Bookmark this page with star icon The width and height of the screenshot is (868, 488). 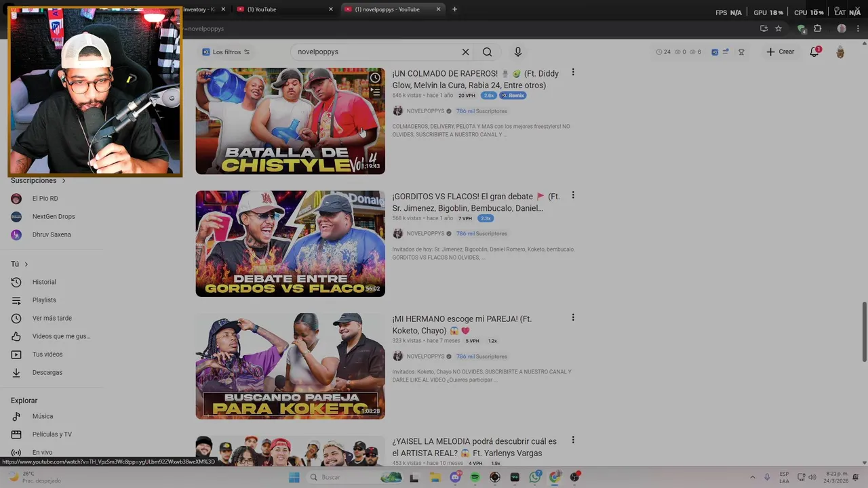click(x=778, y=28)
